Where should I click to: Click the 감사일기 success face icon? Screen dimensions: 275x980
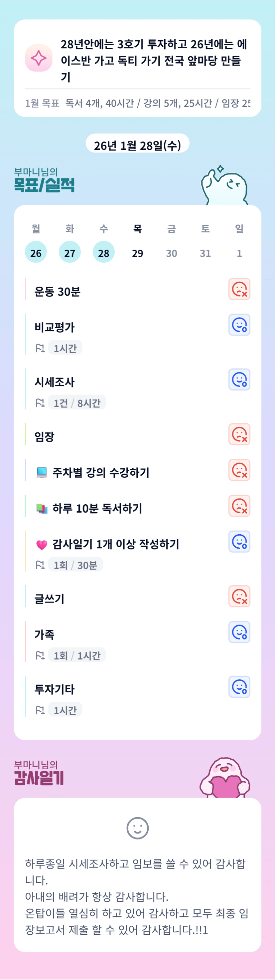[x=239, y=542]
